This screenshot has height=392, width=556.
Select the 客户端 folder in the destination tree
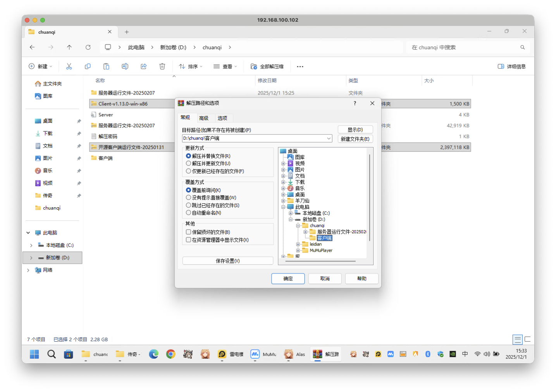[x=324, y=238]
